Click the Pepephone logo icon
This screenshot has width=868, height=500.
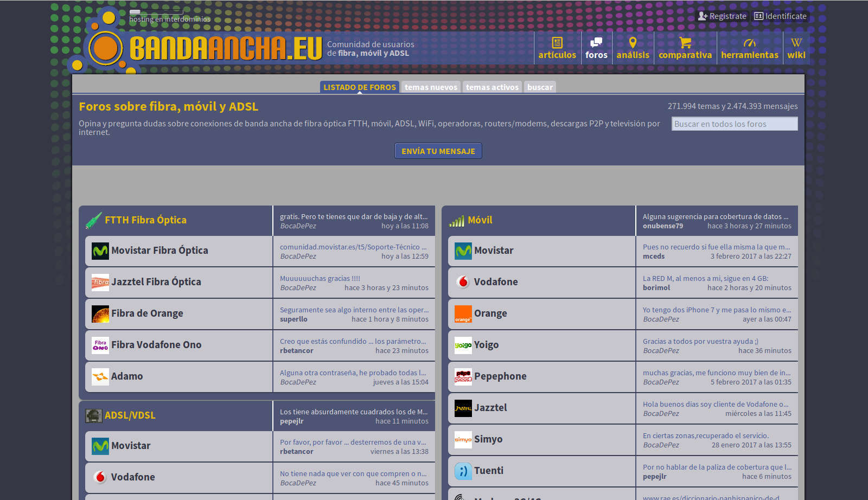(x=463, y=376)
